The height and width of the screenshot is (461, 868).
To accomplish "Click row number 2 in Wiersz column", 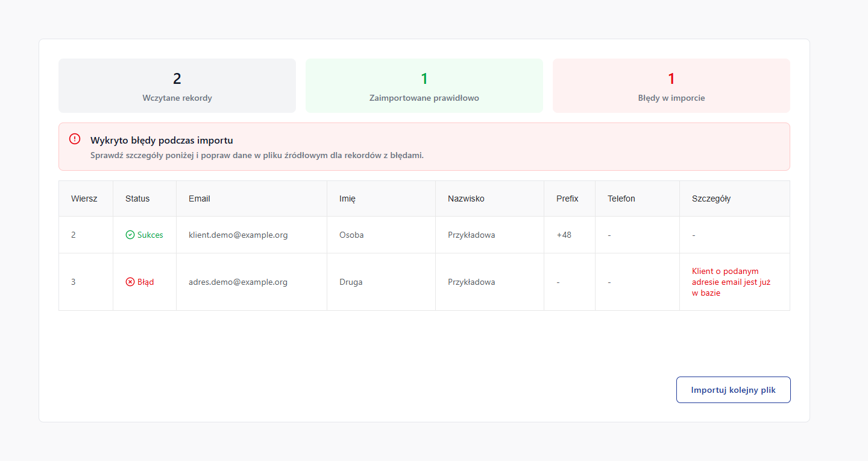I will click(74, 235).
